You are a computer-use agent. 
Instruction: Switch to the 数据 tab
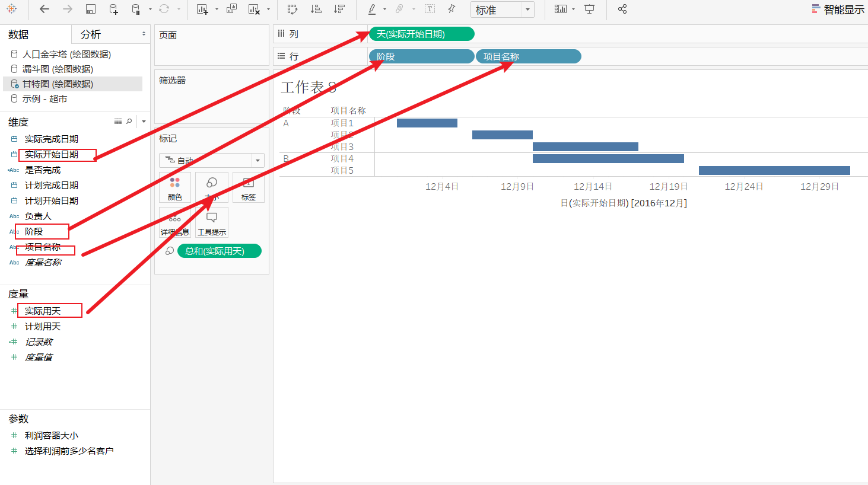point(18,34)
